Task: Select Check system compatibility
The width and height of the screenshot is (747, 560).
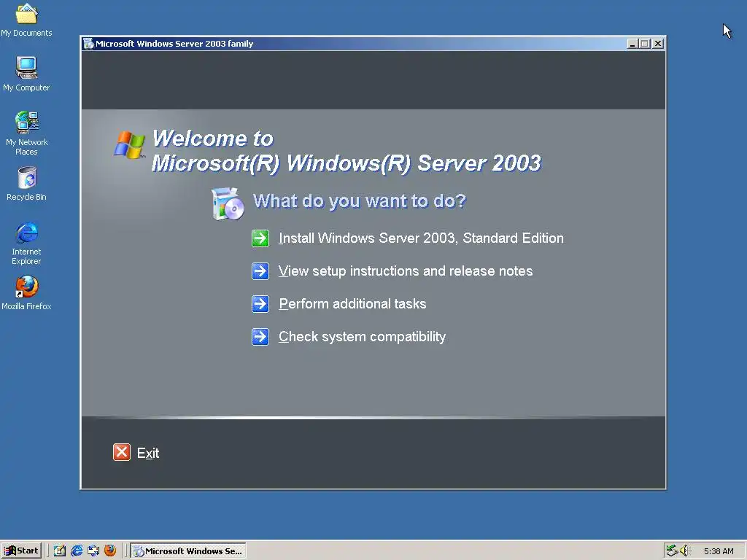Action: coord(362,337)
